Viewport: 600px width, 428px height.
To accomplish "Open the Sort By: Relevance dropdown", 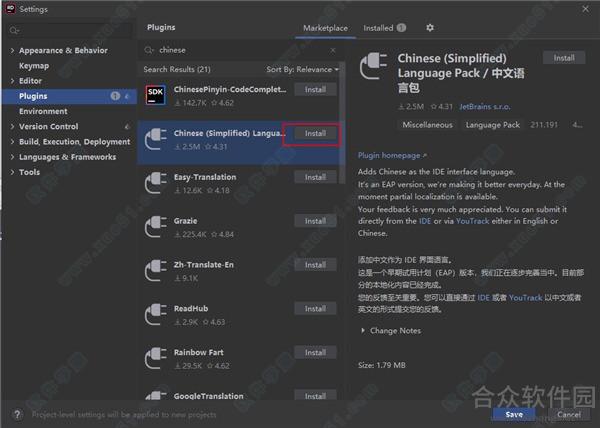I will point(302,69).
